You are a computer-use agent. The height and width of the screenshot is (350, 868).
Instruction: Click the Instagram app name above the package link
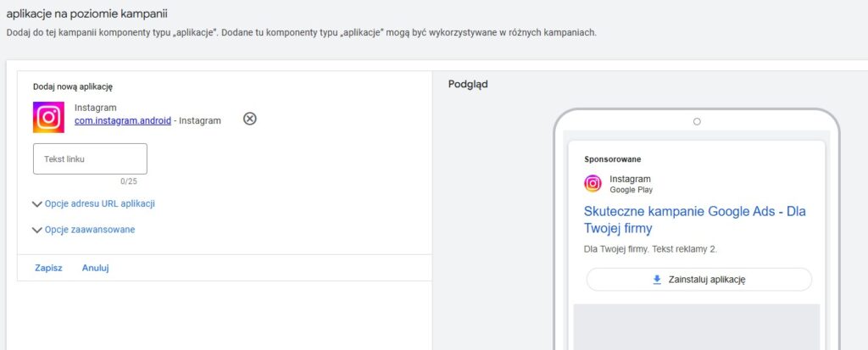pyautogui.click(x=96, y=108)
